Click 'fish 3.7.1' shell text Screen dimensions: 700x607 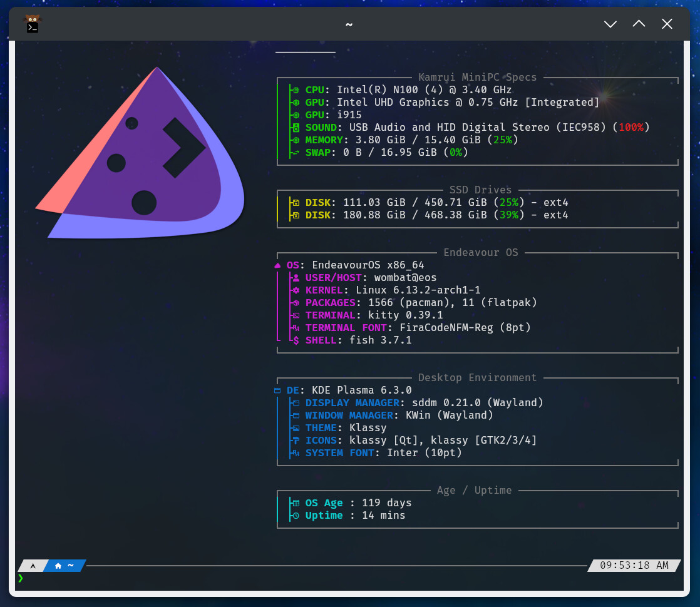380,340
